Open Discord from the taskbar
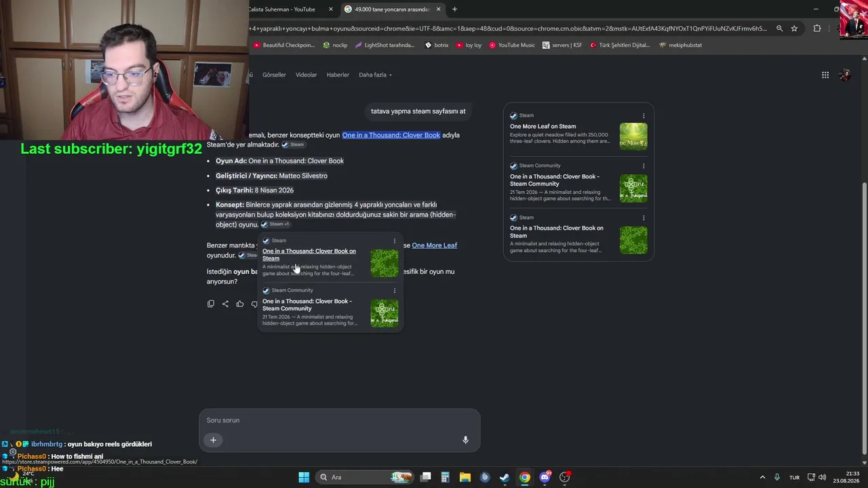Viewport: 868px width, 488px height. click(x=545, y=477)
